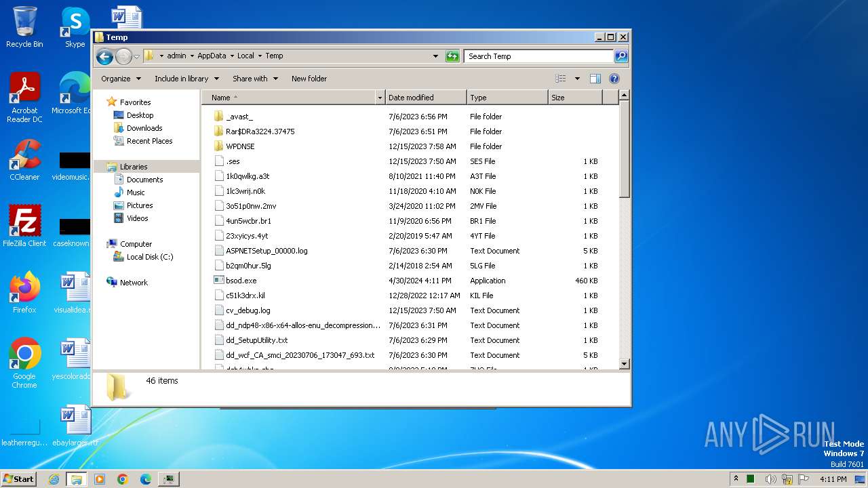
Task: Open the Include in library dropdown
Action: [x=186, y=79]
